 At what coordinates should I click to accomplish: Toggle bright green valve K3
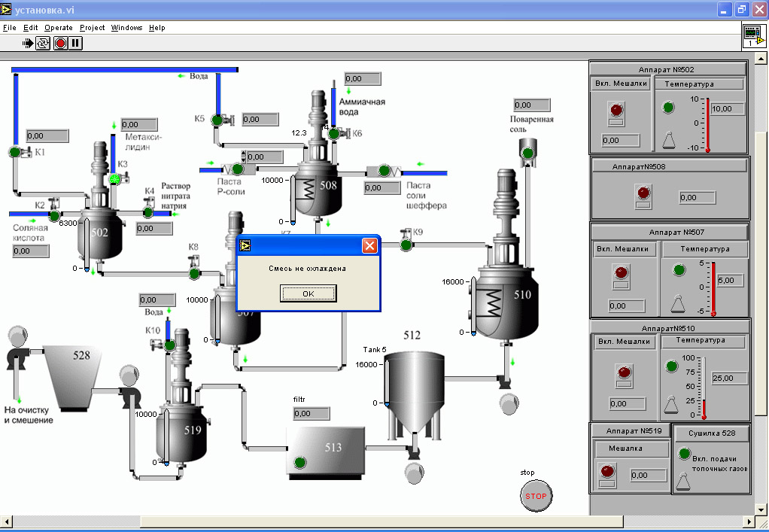(x=114, y=179)
